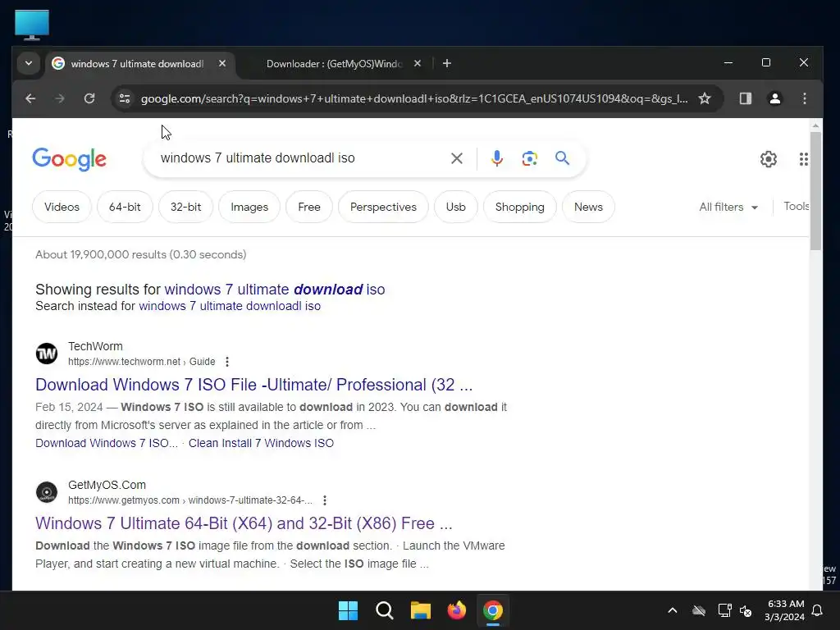Open 'Clean Install 7 Windows ISO' sublink
840x630 pixels.
click(x=261, y=443)
